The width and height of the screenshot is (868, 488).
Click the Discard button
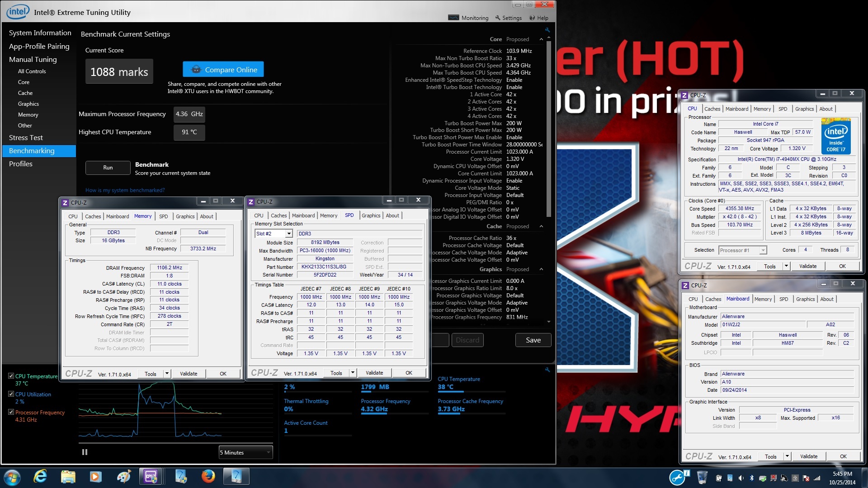pos(467,340)
